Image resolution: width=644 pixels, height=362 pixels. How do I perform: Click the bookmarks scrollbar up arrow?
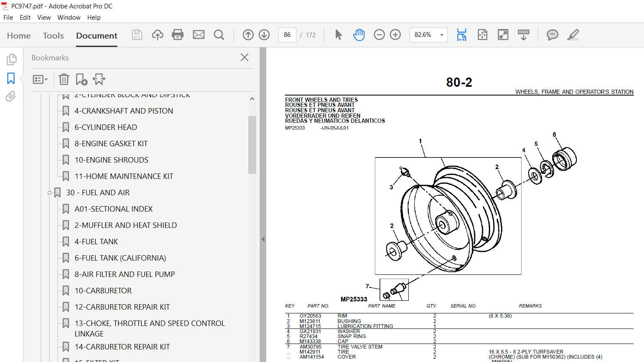[x=252, y=99]
